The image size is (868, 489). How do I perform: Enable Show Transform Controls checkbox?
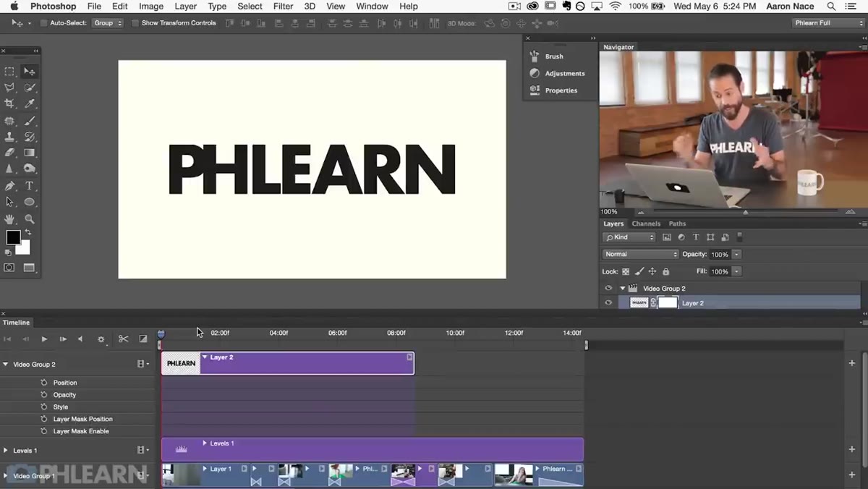tap(135, 23)
